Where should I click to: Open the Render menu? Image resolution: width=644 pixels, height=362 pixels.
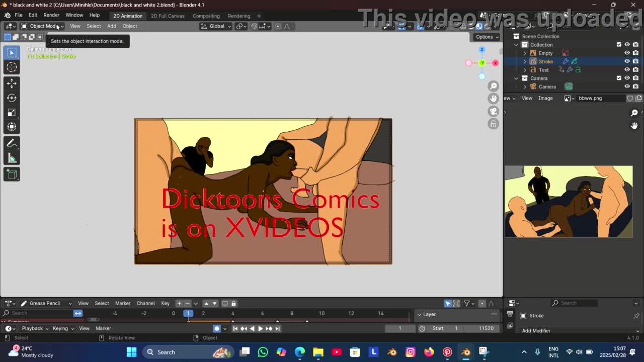point(51,15)
